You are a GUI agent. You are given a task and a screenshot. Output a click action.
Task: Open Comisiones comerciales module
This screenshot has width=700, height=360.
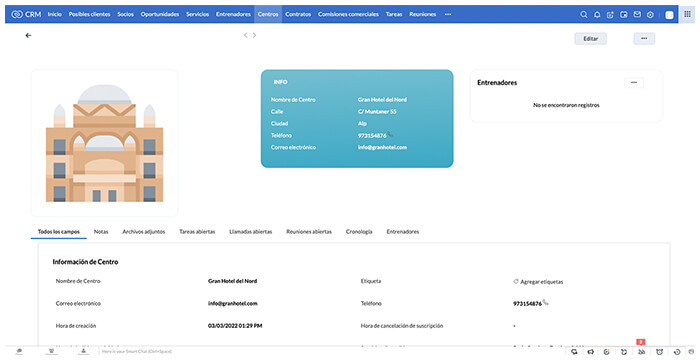coord(348,14)
